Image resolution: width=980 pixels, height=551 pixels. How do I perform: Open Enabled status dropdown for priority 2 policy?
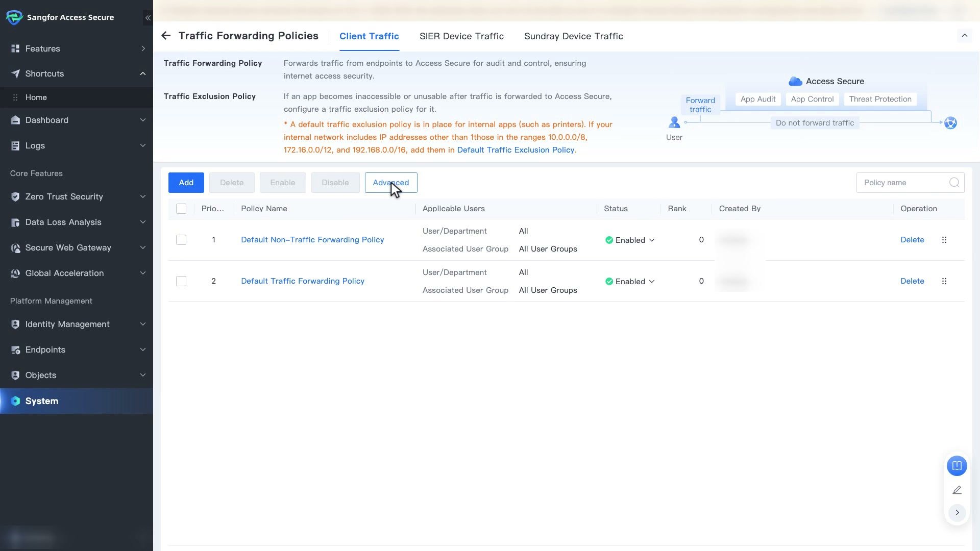[630, 282]
